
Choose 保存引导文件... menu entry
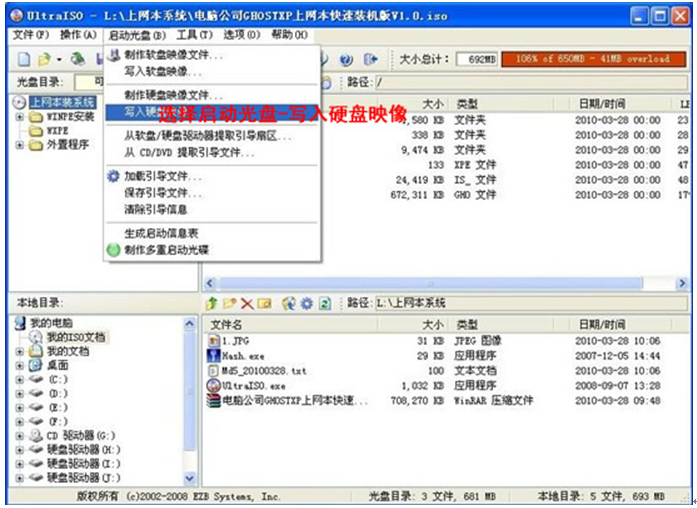coord(212,193)
